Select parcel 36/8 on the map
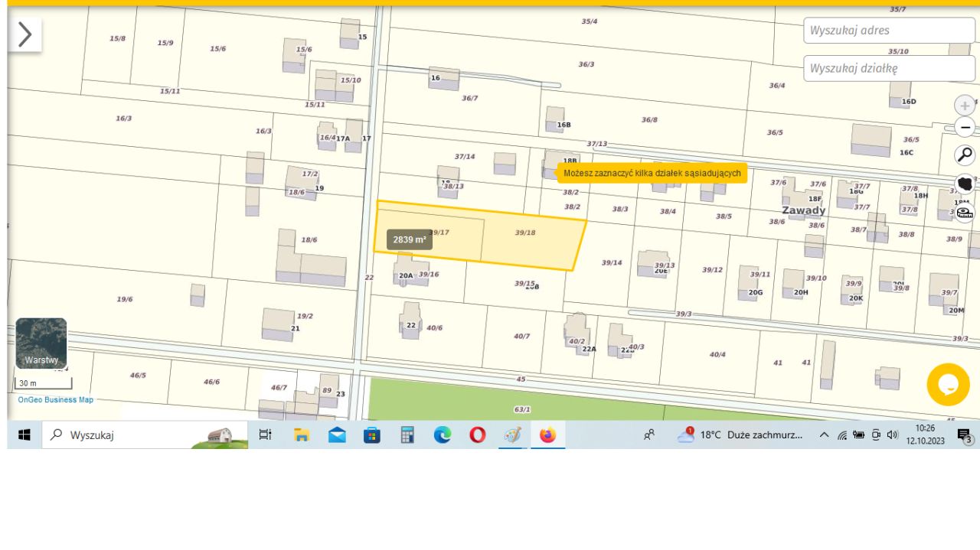Image resolution: width=980 pixels, height=550 pixels. coord(649,119)
